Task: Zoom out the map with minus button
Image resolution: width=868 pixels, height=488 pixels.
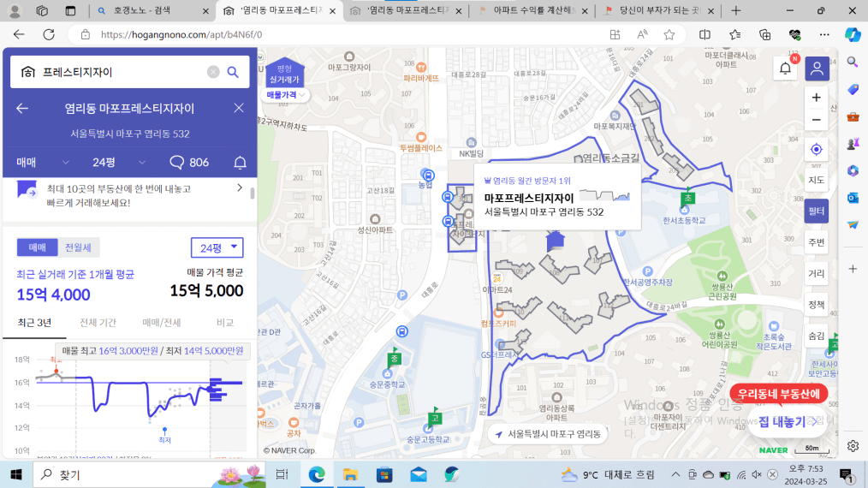Action: point(817,120)
